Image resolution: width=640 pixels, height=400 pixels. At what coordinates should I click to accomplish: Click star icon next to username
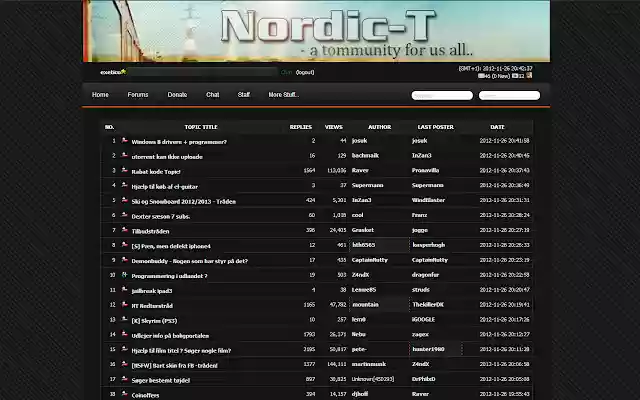(124, 71)
